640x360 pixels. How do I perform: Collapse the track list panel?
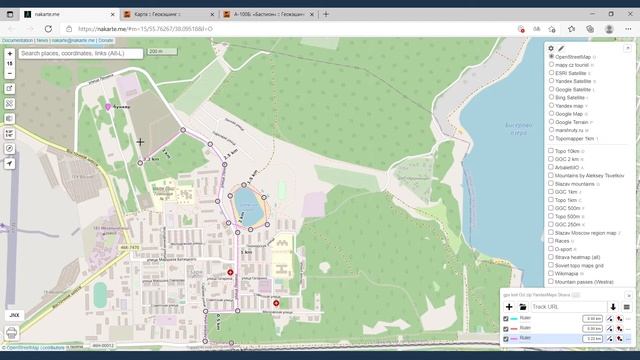pos(629,295)
